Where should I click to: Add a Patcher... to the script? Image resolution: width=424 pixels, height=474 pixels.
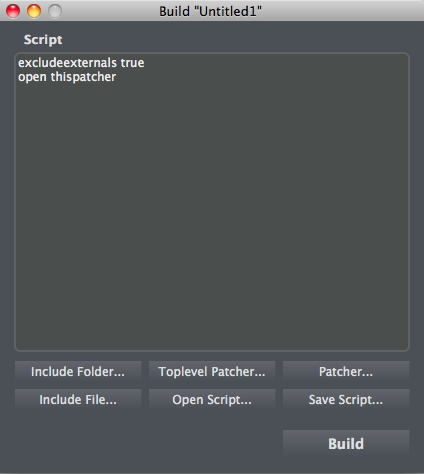click(x=346, y=371)
